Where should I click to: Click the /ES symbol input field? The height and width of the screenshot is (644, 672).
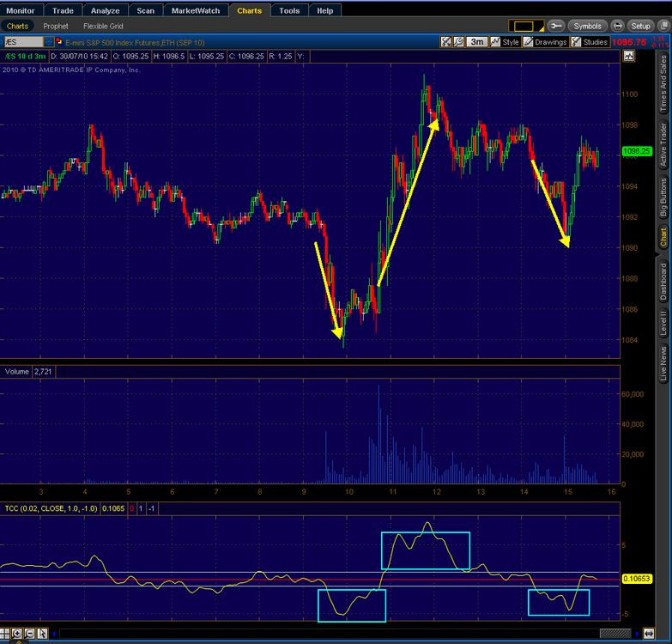[x=23, y=42]
